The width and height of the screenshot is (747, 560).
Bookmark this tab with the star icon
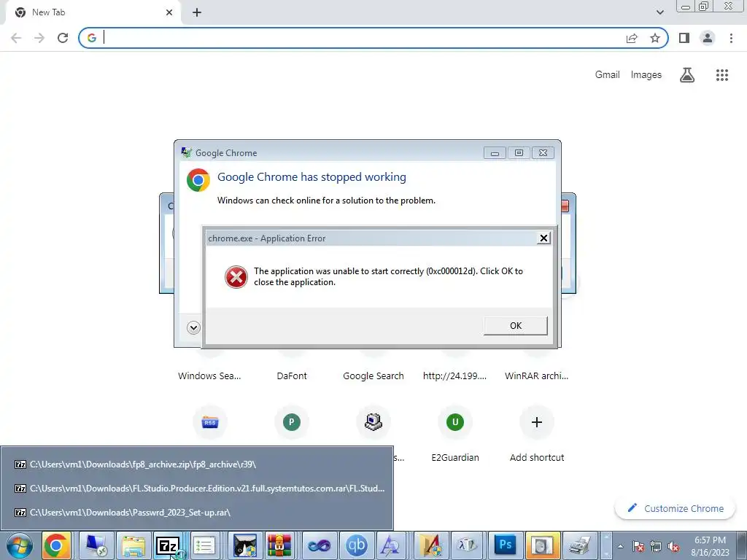point(655,38)
